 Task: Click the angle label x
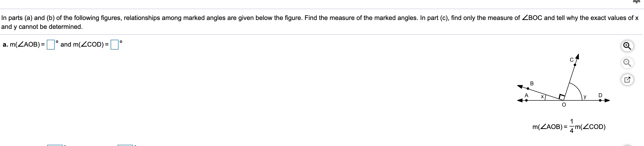pos(542,96)
